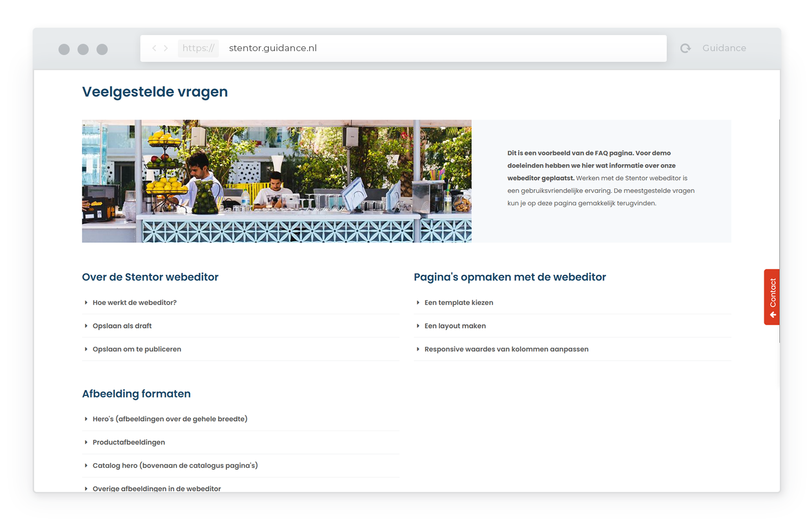The image size is (812, 527).
Task: Click the Guidance label in browser bar
Action: coord(724,48)
